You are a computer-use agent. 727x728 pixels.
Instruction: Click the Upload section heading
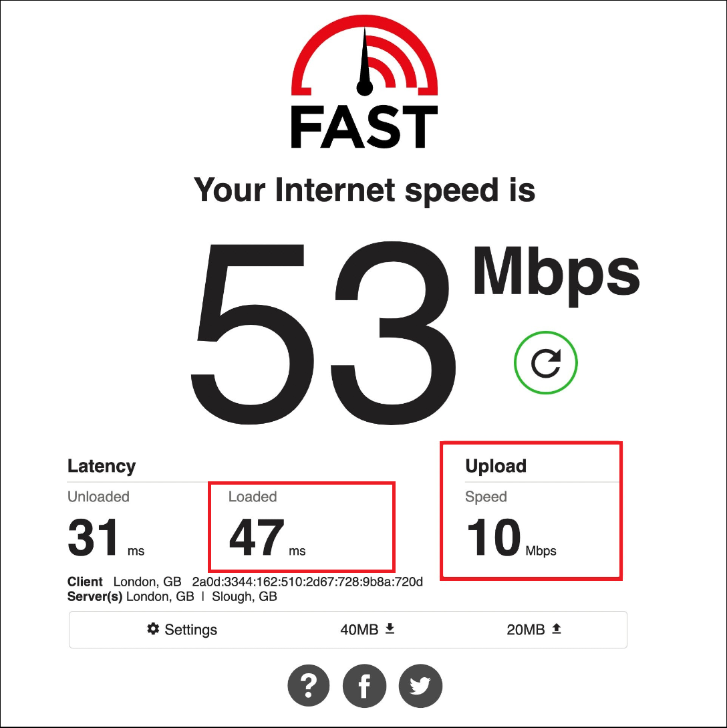[496, 466]
